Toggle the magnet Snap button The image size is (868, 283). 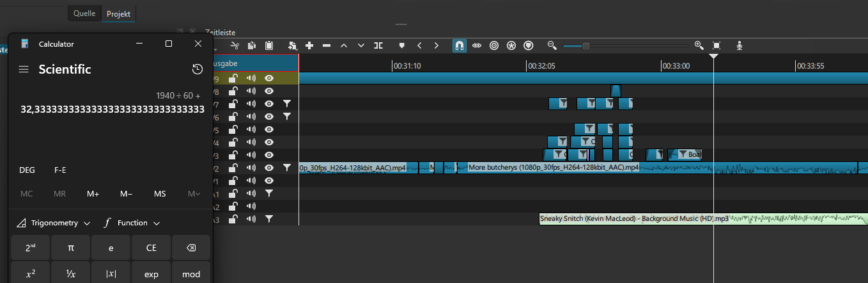click(x=460, y=45)
